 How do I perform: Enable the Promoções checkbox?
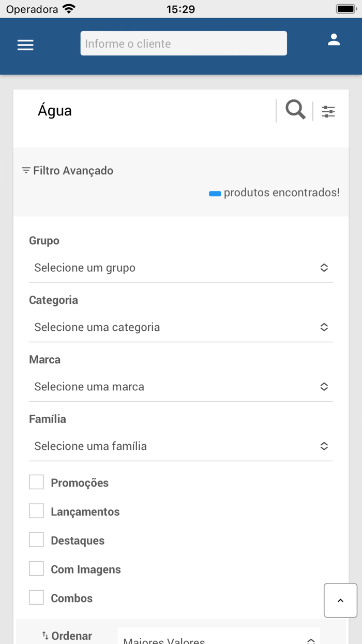coord(36,482)
